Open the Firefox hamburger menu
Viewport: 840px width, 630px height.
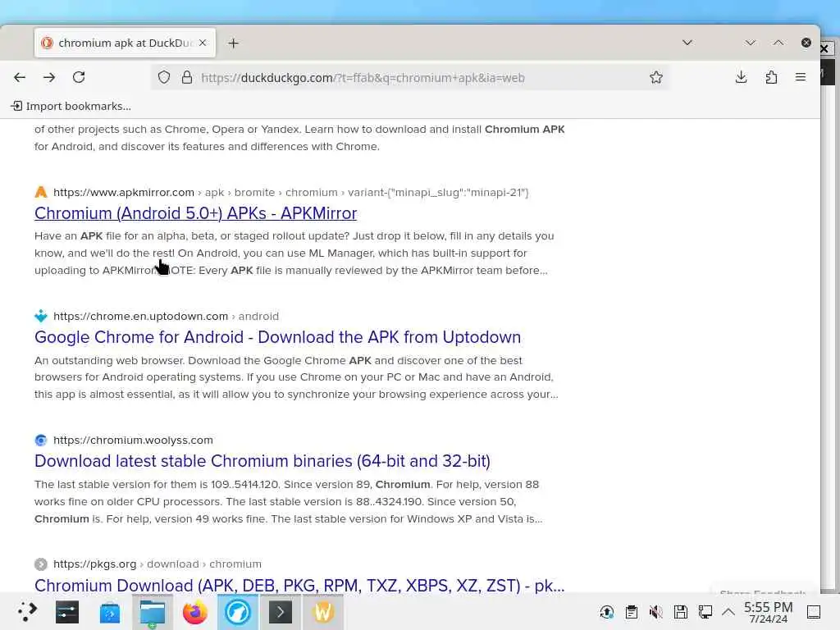(801, 77)
